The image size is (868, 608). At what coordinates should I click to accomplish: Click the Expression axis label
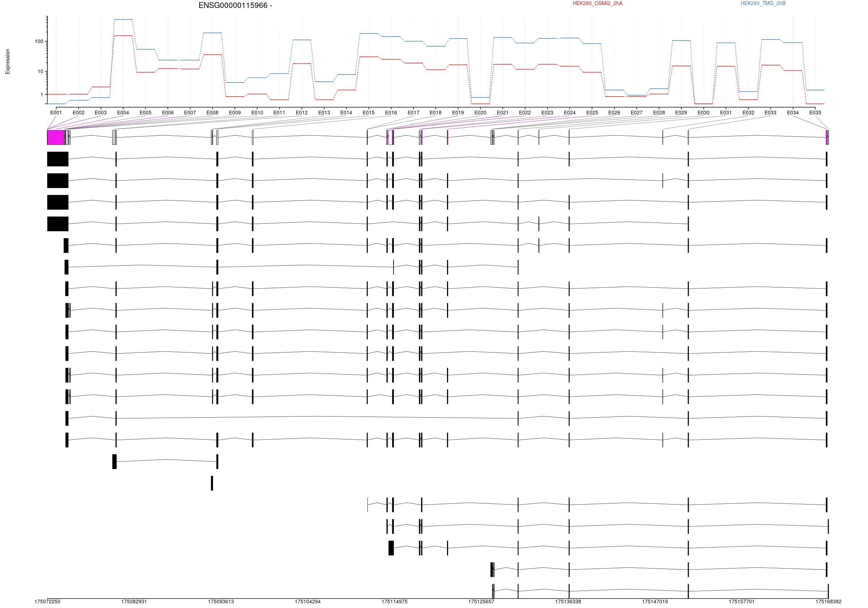(8, 61)
